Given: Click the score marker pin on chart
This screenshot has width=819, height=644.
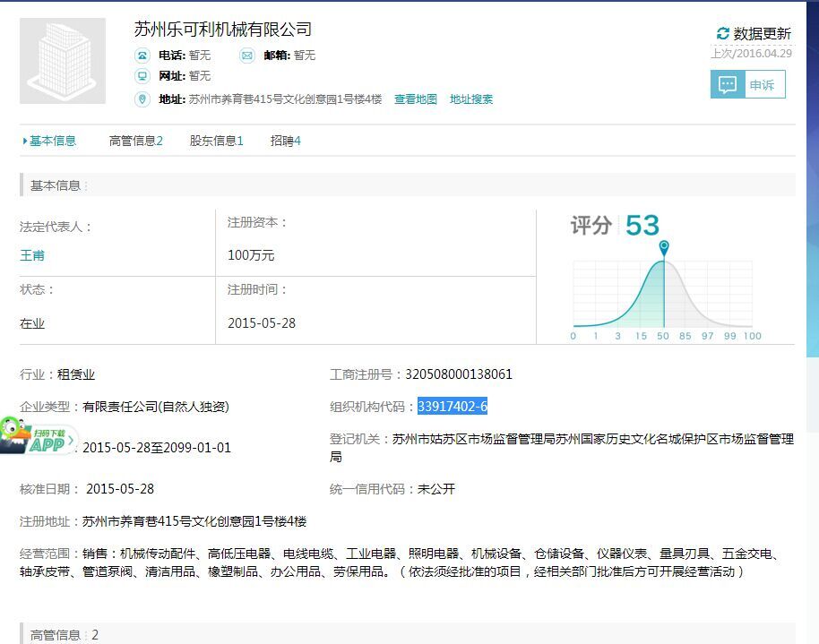Looking at the screenshot, I should click(664, 246).
